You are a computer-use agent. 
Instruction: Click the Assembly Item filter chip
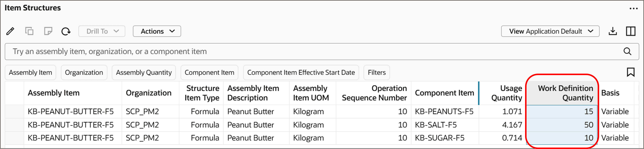coord(30,72)
